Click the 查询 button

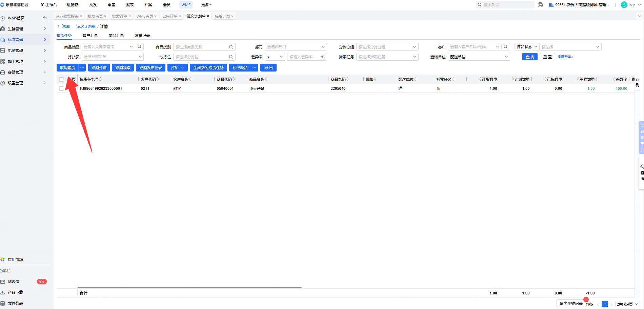tap(530, 57)
